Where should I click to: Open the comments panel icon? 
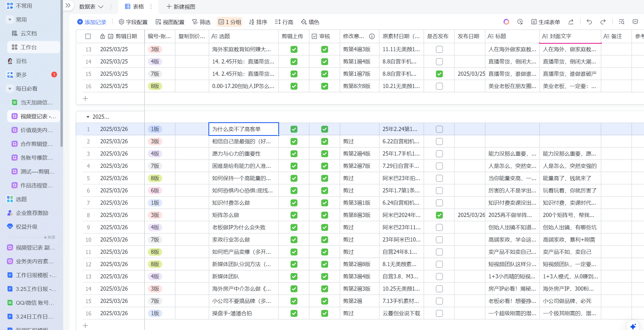coord(635,22)
